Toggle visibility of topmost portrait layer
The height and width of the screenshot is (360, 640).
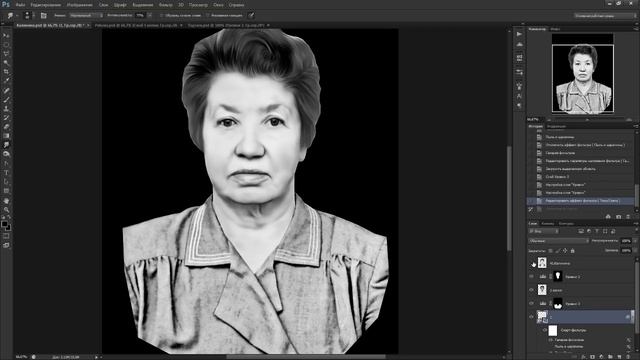coord(532,263)
